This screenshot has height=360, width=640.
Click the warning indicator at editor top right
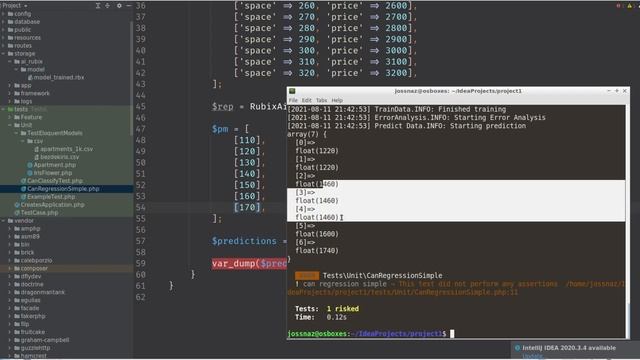tap(629, 5)
